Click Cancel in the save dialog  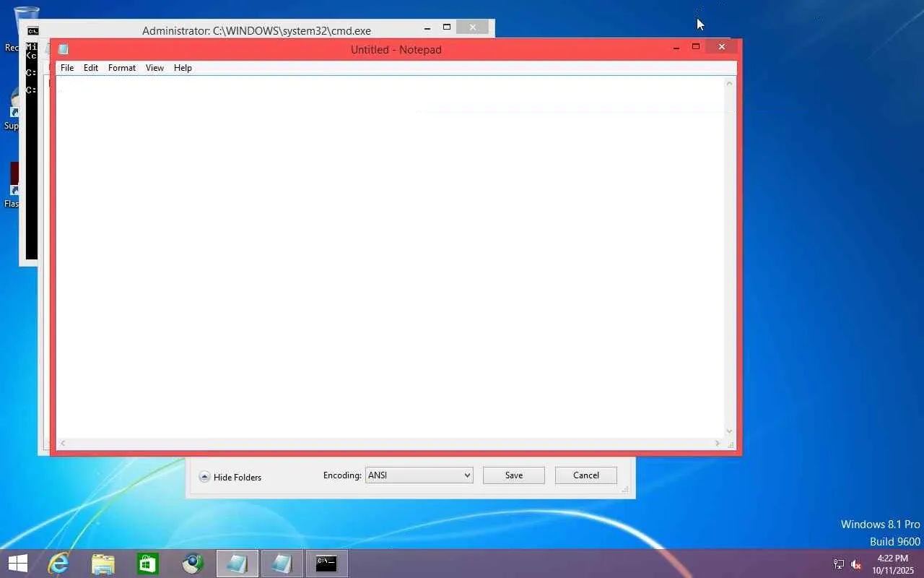click(x=586, y=475)
